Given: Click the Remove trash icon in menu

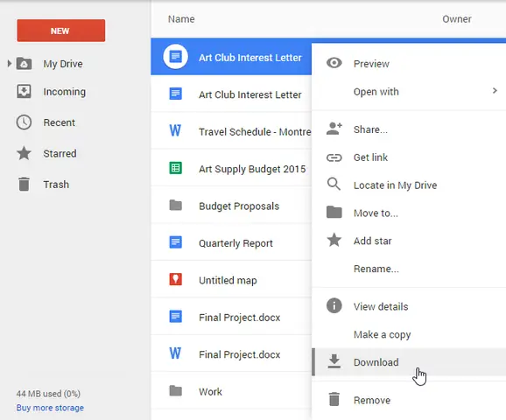Looking at the screenshot, I should (x=334, y=399).
